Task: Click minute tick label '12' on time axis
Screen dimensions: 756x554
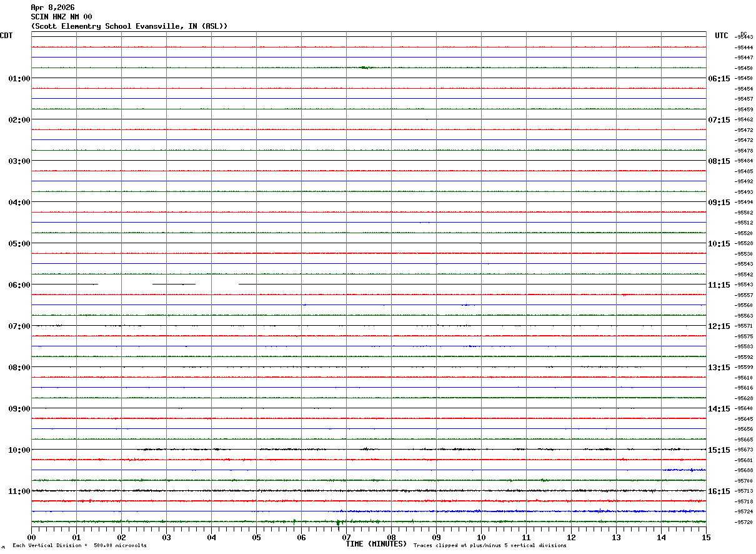Action: click(x=571, y=537)
